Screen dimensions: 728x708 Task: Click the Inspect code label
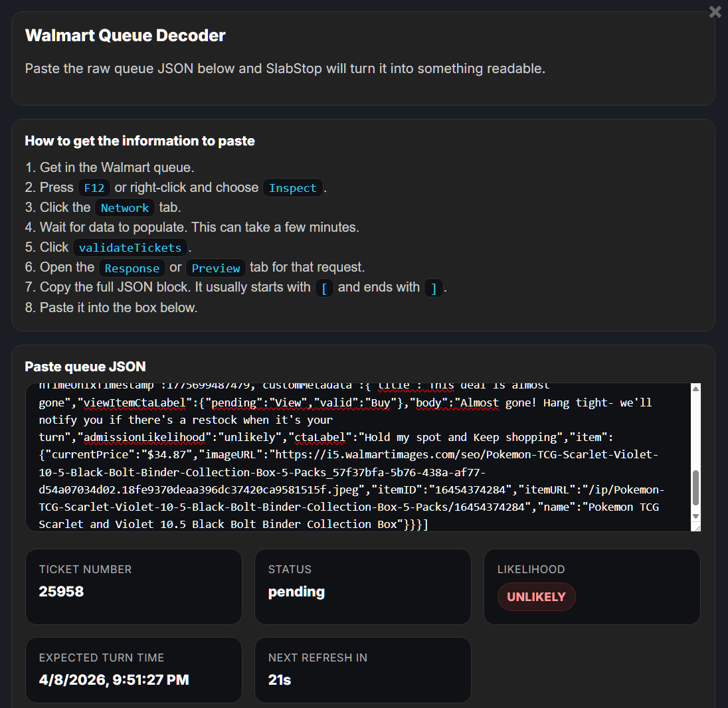[x=292, y=187]
